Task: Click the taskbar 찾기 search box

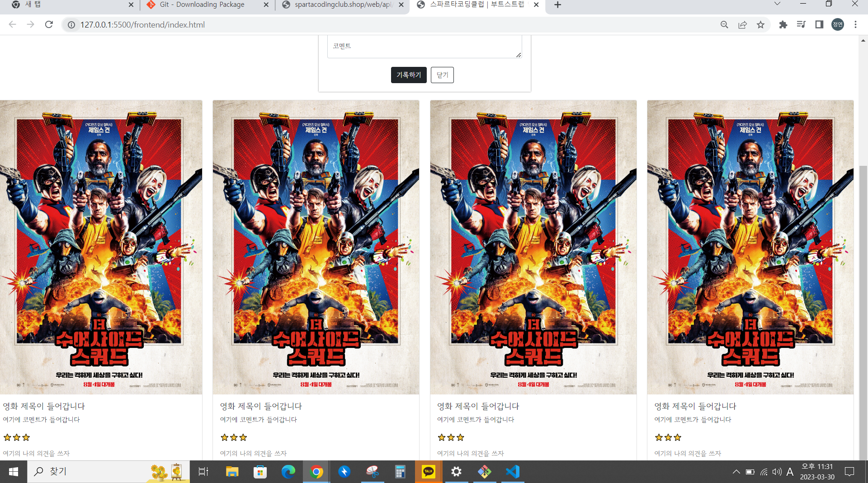Action: [x=109, y=472]
